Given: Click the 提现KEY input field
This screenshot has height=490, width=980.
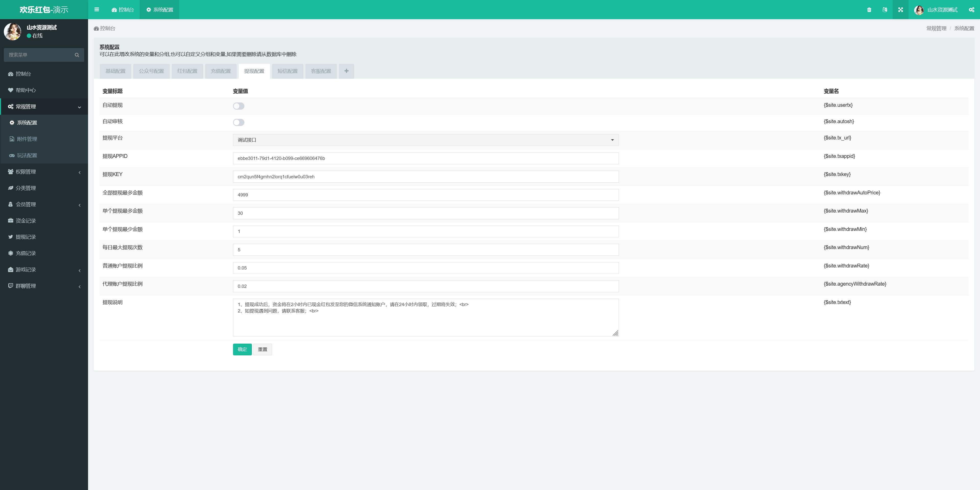Looking at the screenshot, I should 425,177.
